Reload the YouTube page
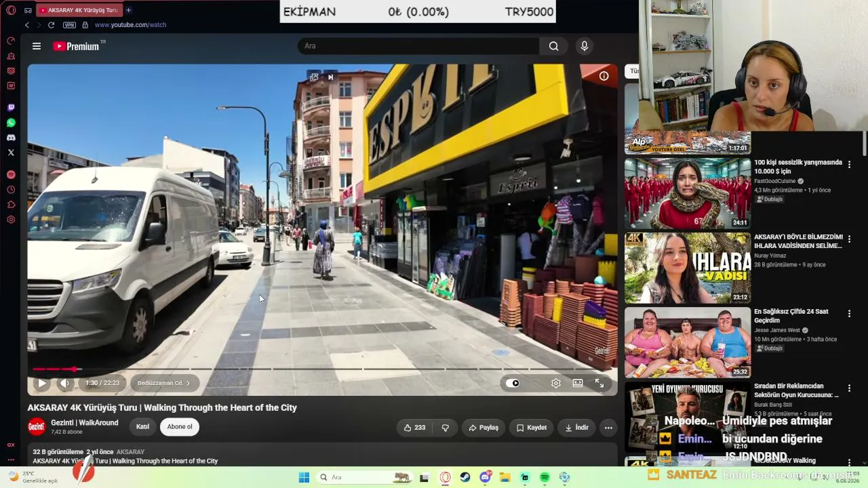The height and width of the screenshot is (488, 868). (51, 25)
